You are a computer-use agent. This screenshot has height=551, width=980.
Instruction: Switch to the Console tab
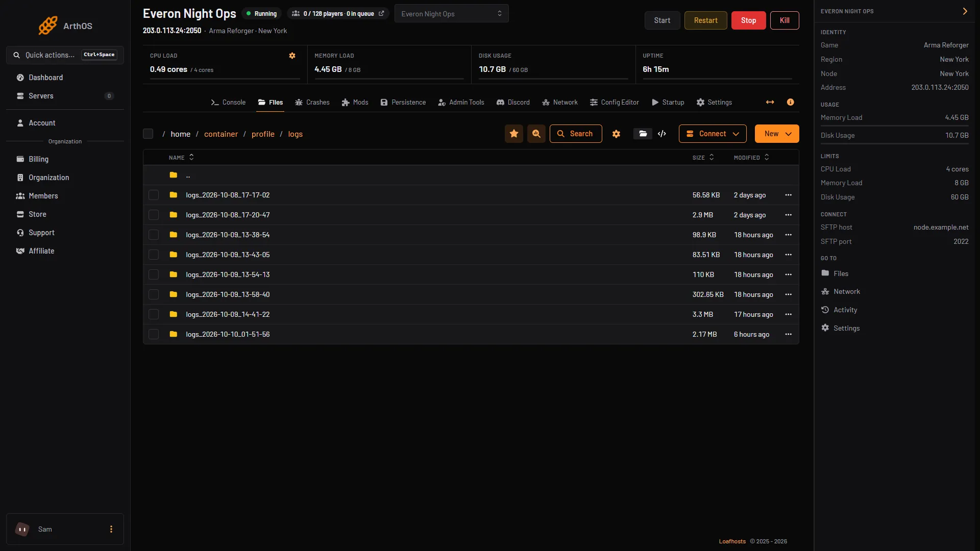tap(228, 103)
